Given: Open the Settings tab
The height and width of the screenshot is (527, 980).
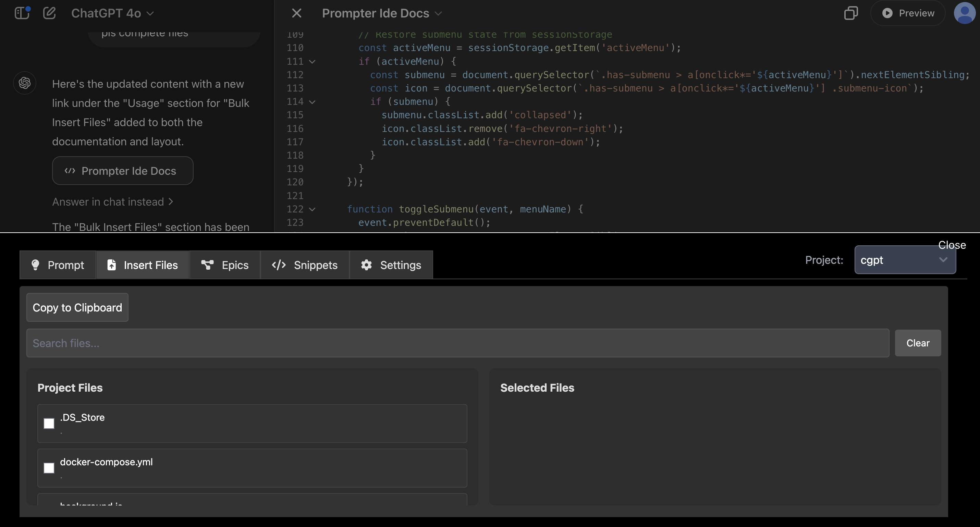Looking at the screenshot, I should 391,265.
